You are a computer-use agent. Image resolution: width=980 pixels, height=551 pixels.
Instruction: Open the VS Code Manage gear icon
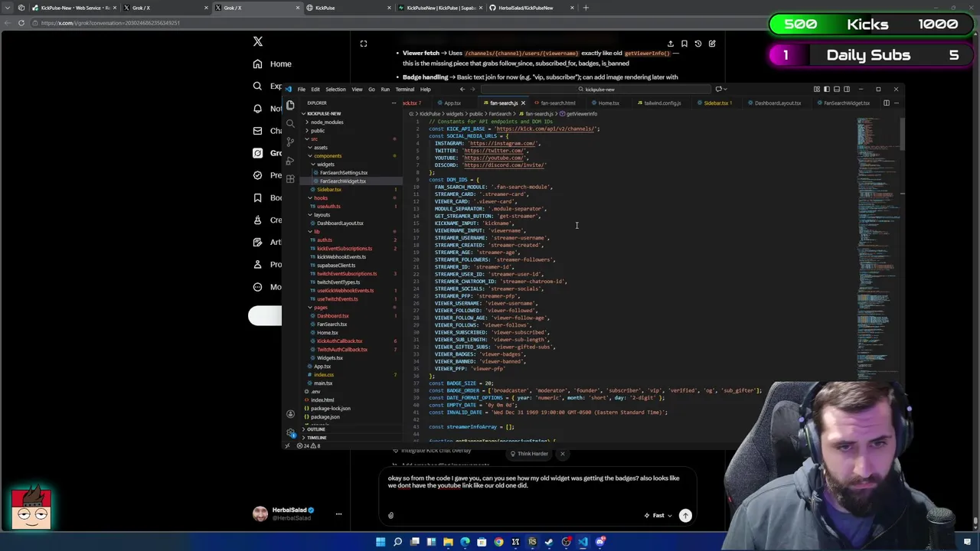[x=290, y=432]
